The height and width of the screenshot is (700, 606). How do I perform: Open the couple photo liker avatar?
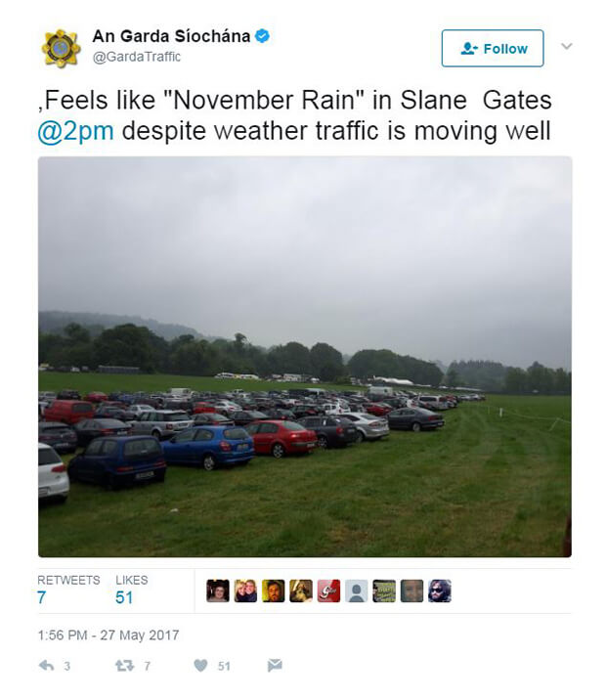pos(245,591)
